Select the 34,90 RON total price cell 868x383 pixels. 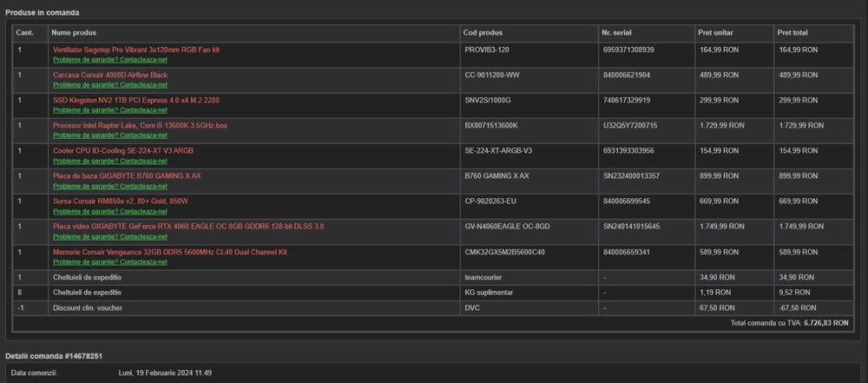pyautogui.click(x=796, y=277)
